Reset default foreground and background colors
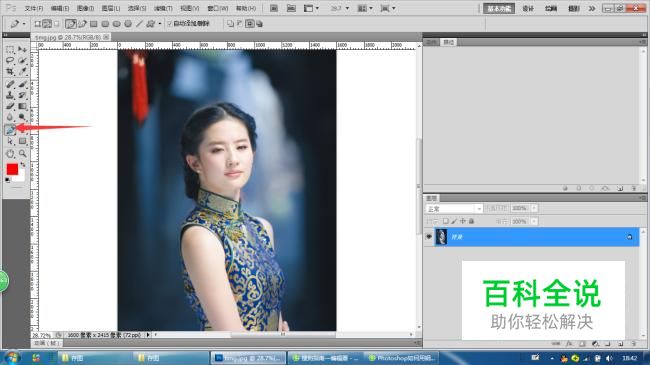650x365 pixels. click(x=7, y=180)
